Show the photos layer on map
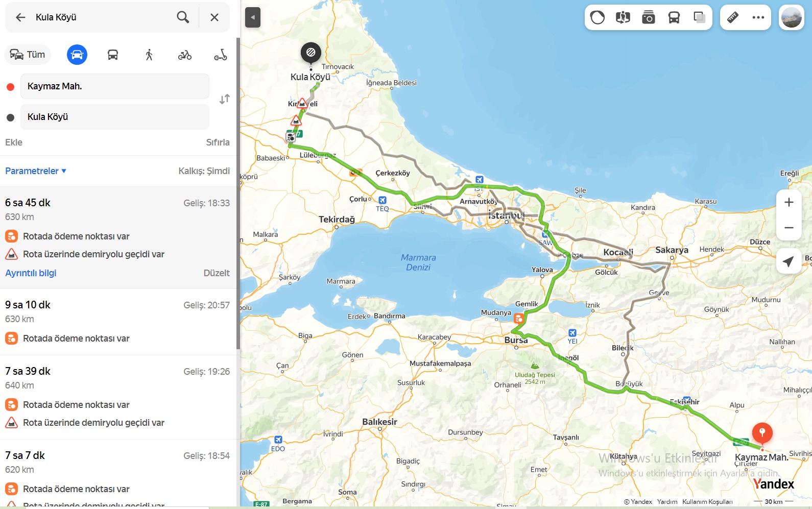Viewport: 812px width, 509px height. click(x=648, y=18)
